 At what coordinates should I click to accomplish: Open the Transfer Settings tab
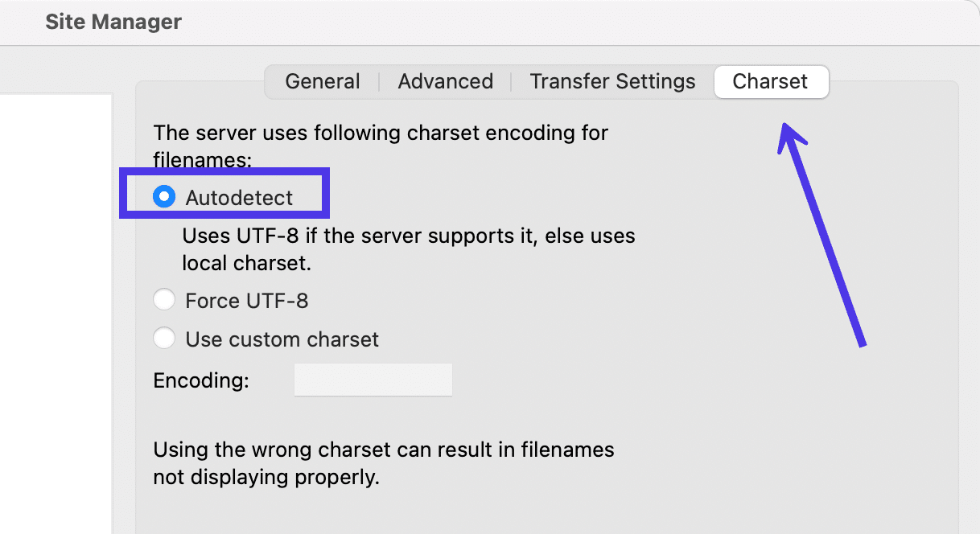click(612, 81)
